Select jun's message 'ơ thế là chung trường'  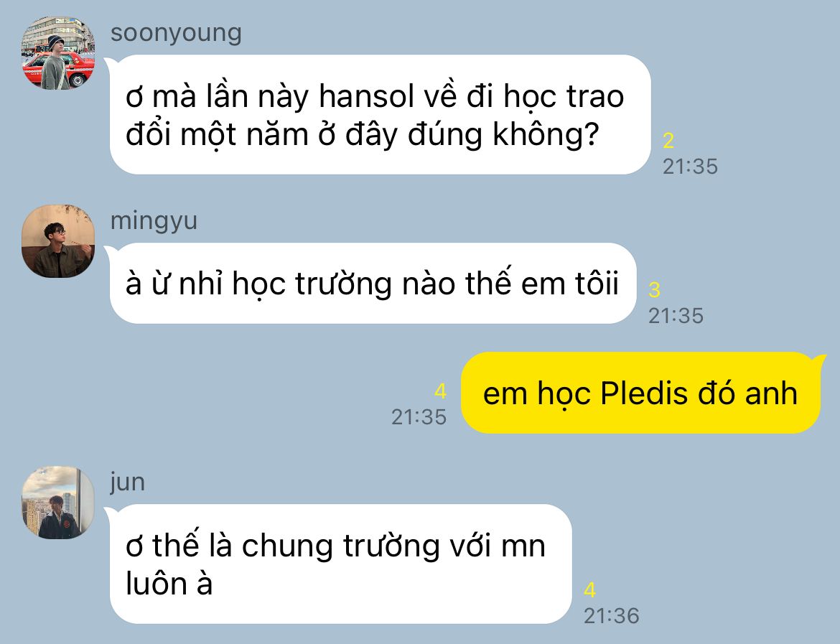[x=341, y=564]
